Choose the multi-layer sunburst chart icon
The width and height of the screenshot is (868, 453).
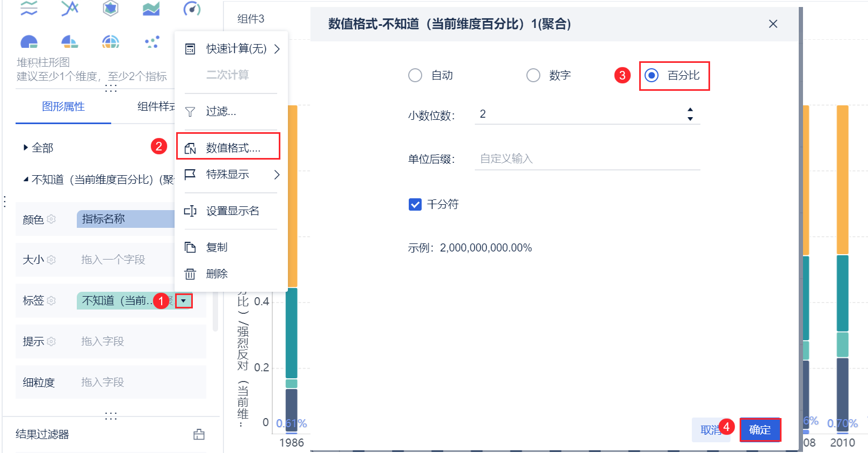pos(111,41)
